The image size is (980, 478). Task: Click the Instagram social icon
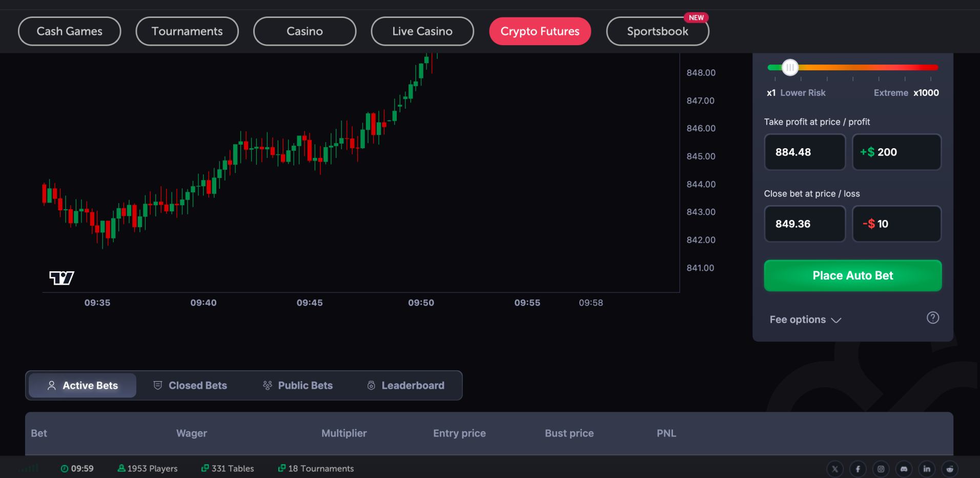881,468
